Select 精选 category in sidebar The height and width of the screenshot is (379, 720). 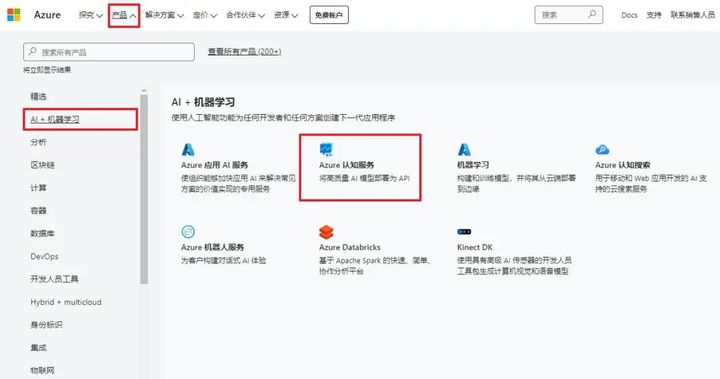pyautogui.click(x=39, y=96)
